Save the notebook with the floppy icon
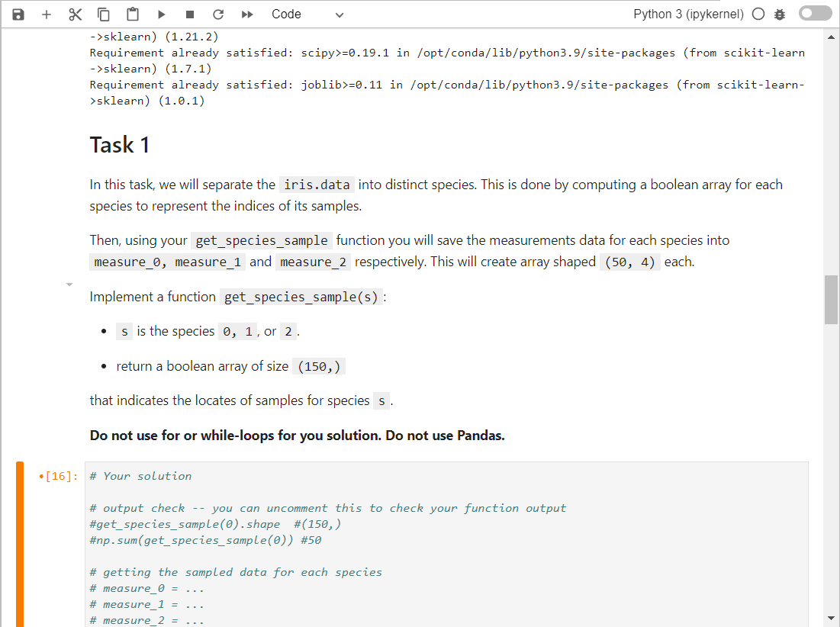Viewport: 840px width, 627px height. point(18,14)
